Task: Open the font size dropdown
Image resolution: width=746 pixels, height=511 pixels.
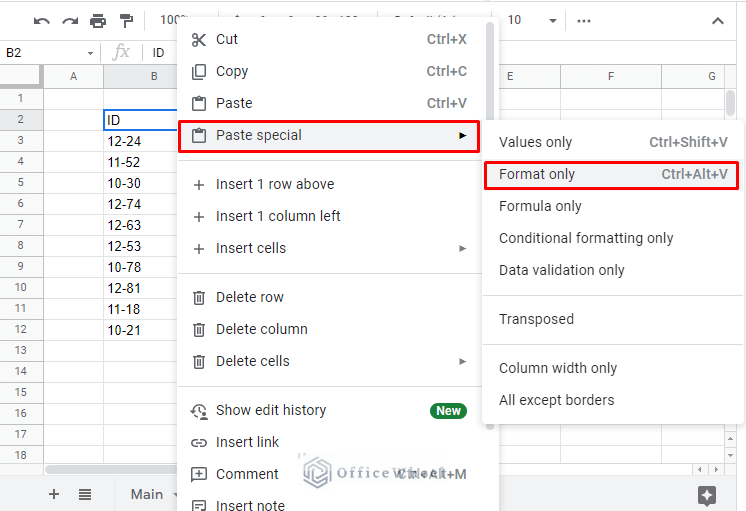Action: coord(553,21)
